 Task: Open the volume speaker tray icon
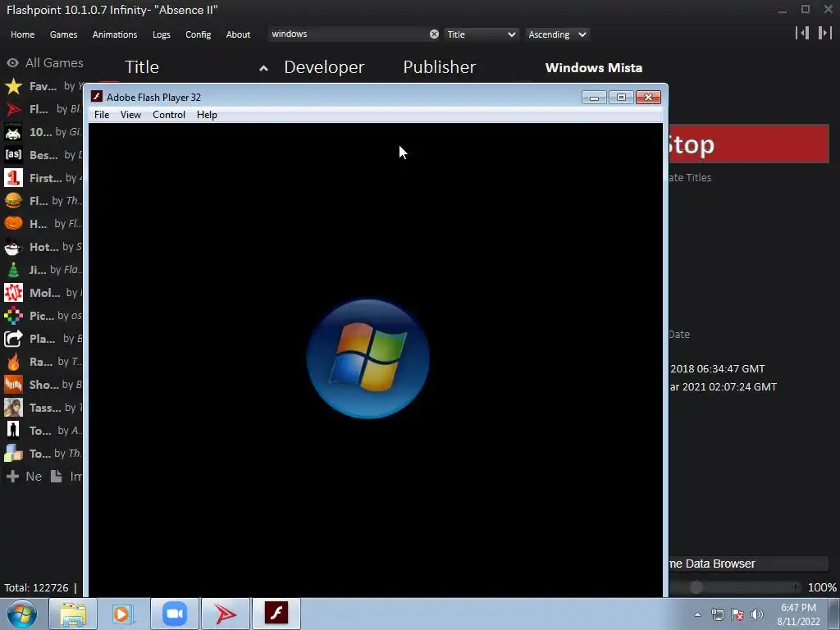pyautogui.click(x=756, y=614)
